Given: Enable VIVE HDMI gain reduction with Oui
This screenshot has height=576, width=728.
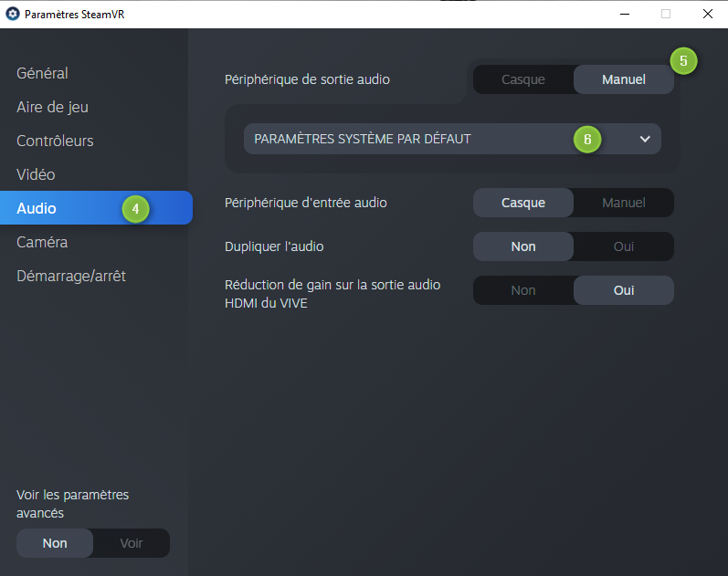Looking at the screenshot, I should coord(624,290).
